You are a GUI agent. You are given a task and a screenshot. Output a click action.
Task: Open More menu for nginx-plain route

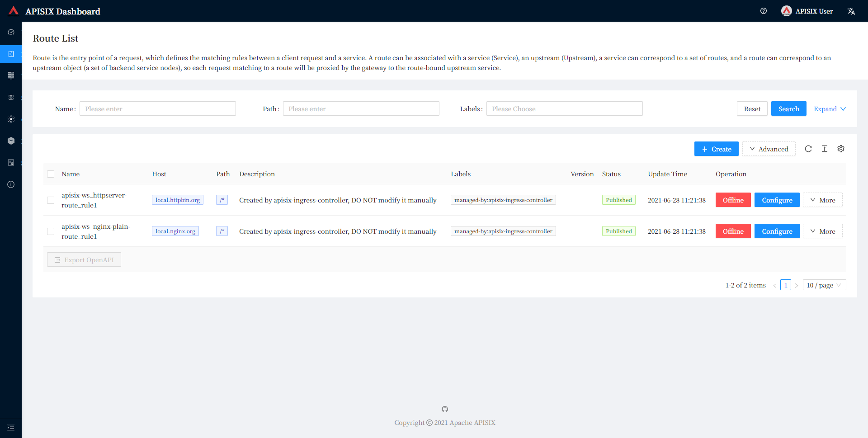pyautogui.click(x=823, y=231)
